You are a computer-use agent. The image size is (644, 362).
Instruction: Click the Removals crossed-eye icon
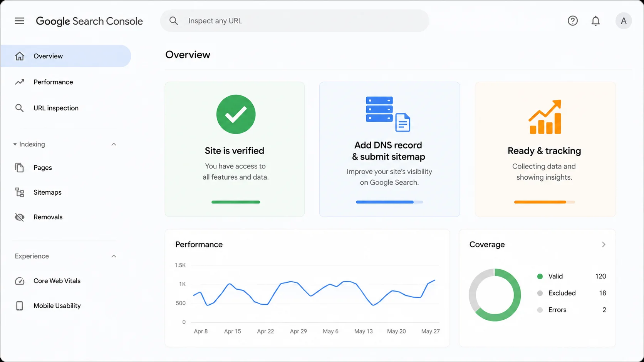tap(20, 217)
